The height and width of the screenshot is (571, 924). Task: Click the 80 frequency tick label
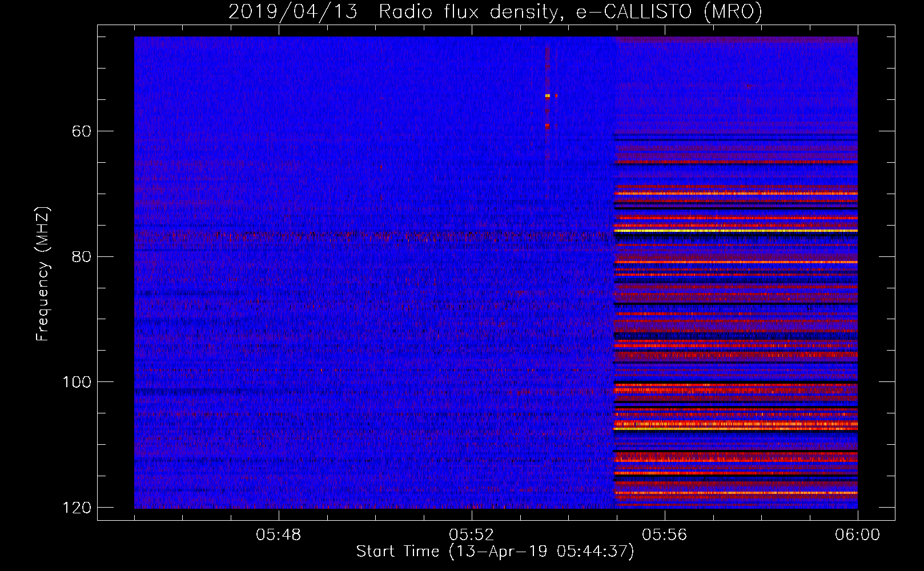click(82, 256)
